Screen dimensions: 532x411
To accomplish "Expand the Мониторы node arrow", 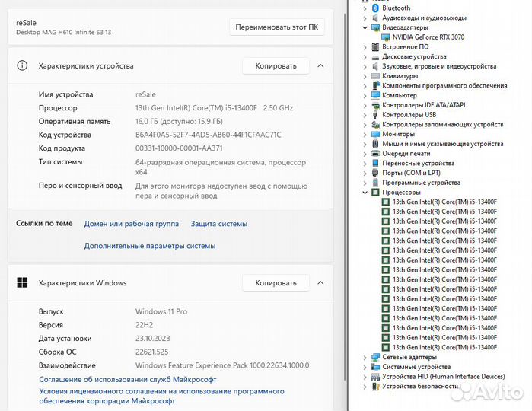I will pos(365,135).
